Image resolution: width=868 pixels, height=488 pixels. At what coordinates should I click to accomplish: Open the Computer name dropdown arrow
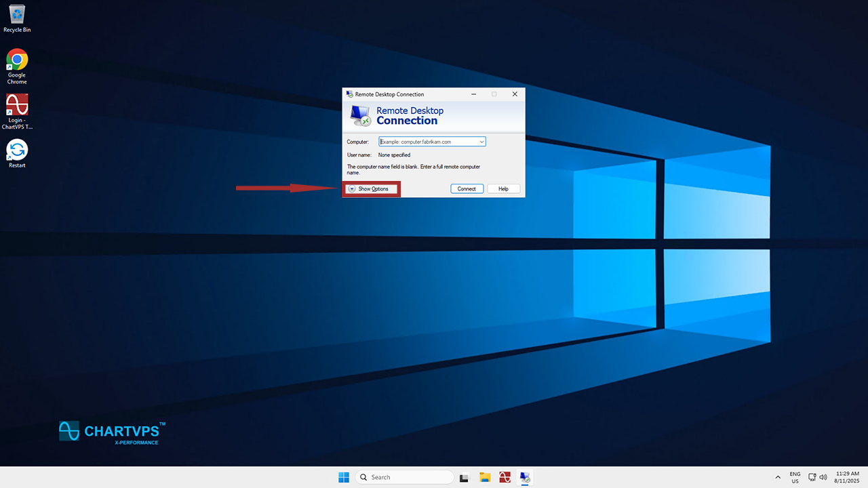[481, 142]
